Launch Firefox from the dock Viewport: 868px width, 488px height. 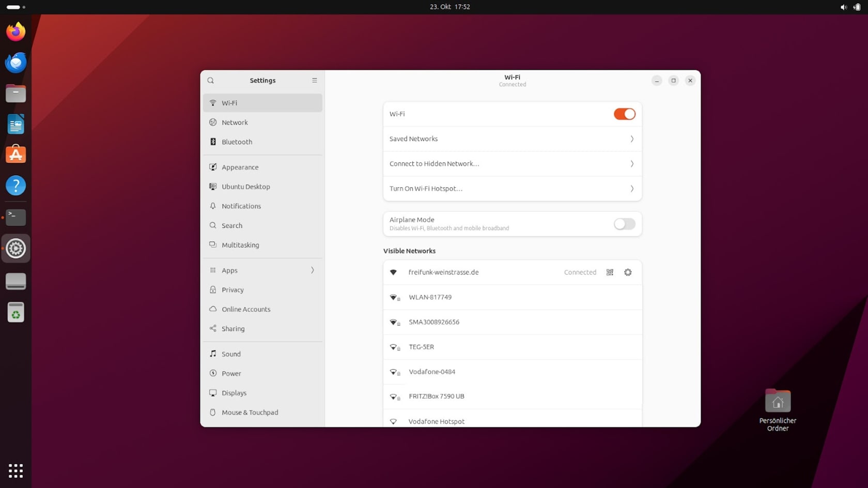[16, 32]
